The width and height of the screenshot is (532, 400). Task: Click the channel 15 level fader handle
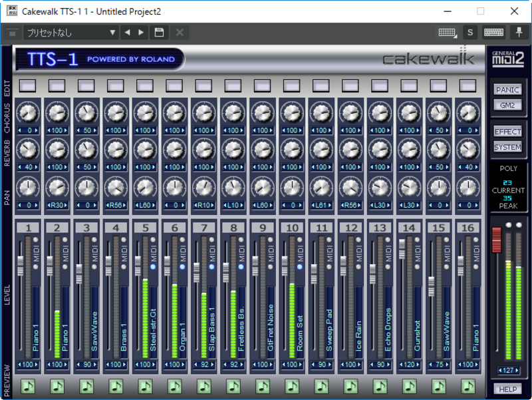(x=431, y=287)
